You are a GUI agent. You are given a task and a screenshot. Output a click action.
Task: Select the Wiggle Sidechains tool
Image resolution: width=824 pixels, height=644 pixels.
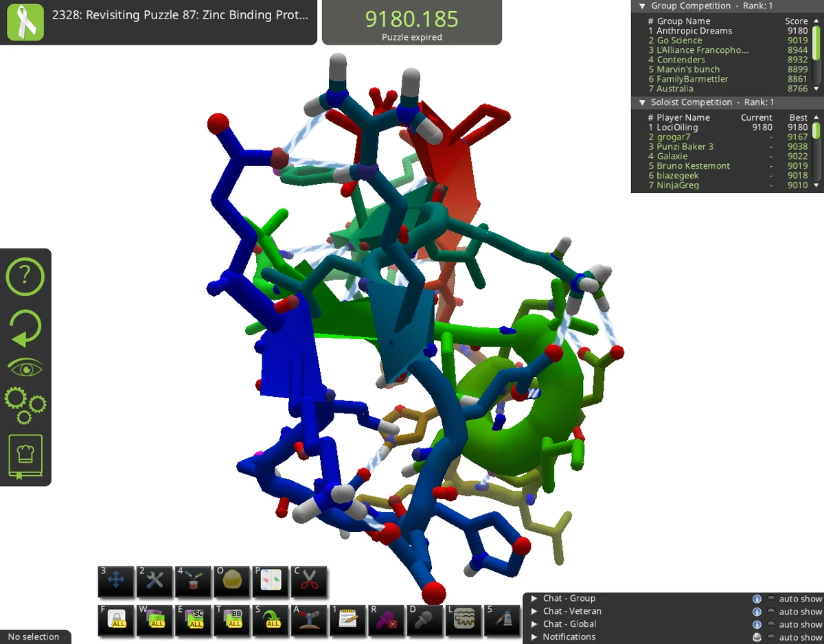pos(193,621)
